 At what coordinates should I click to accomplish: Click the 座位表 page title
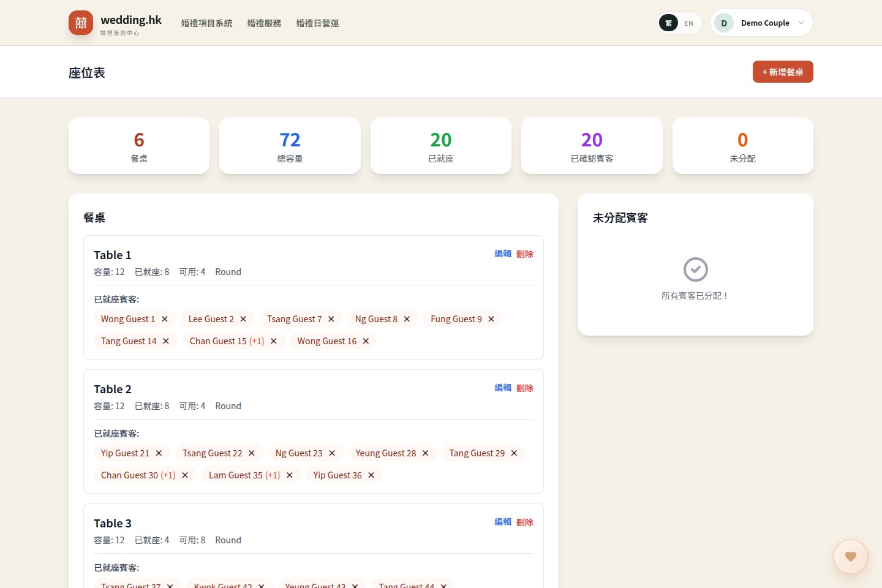87,72
